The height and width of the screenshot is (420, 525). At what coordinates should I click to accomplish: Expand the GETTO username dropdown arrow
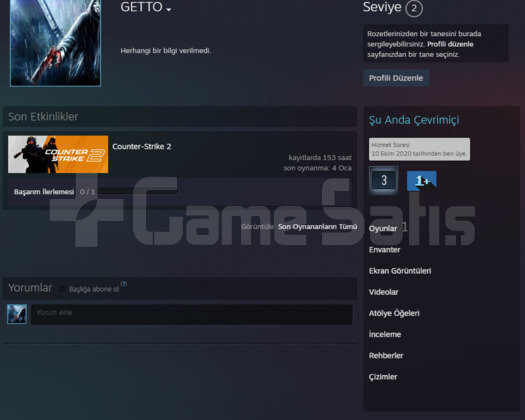pyautogui.click(x=169, y=10)
